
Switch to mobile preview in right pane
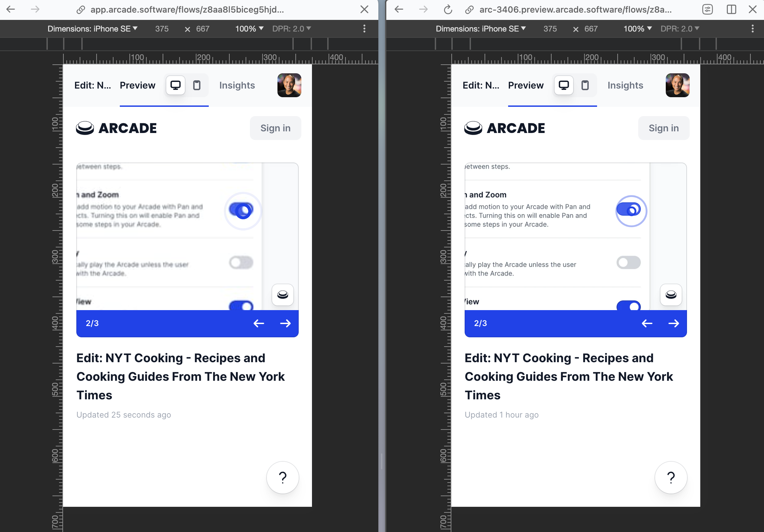pos(585,86)
